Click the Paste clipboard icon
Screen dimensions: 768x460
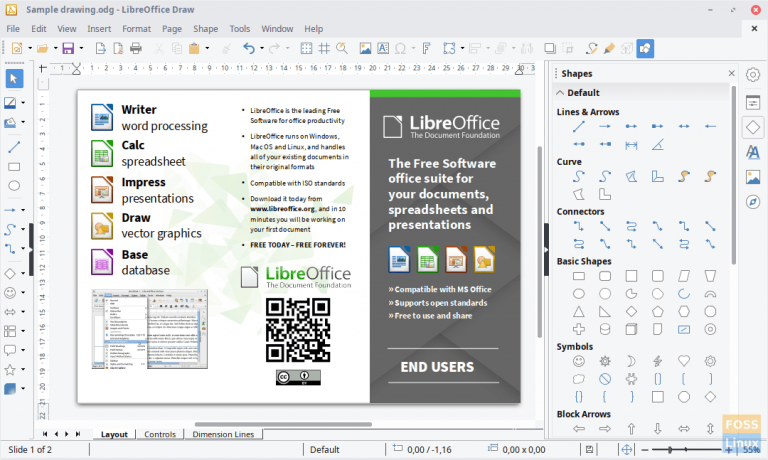(x=194, y=48)
